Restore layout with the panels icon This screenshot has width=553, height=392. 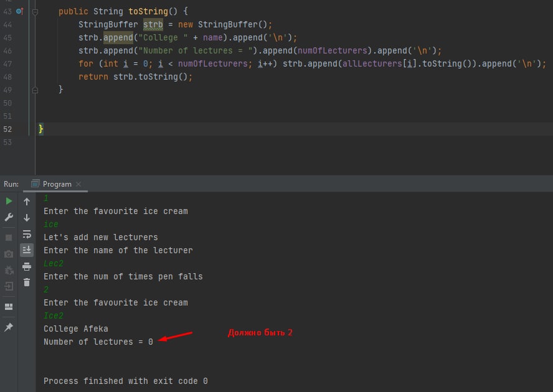(9, 307)
